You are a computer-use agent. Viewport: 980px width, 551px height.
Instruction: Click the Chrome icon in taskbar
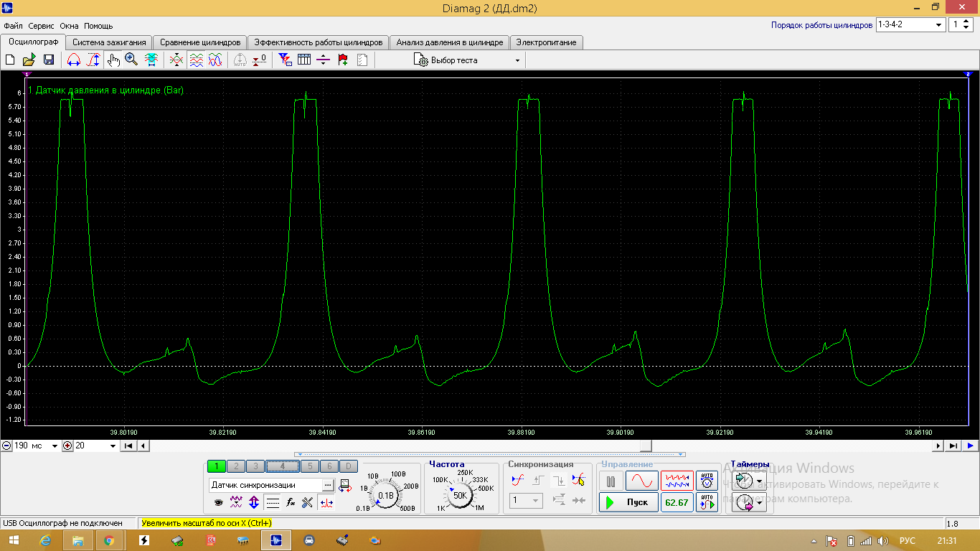(x=109, y=540)
